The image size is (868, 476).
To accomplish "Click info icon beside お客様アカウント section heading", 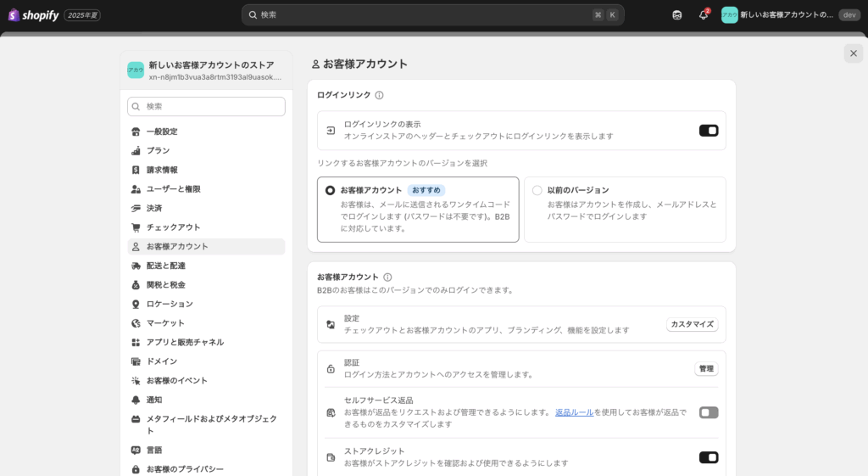I will 387,277.
